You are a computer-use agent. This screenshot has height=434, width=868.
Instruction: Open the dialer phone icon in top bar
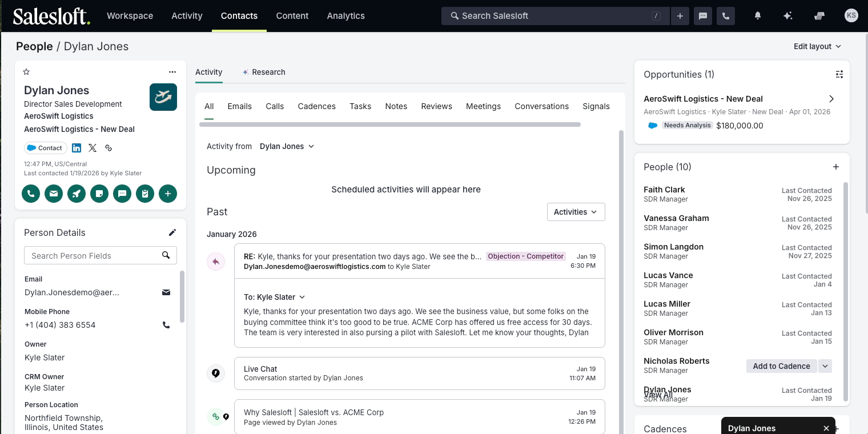point(726,16)
